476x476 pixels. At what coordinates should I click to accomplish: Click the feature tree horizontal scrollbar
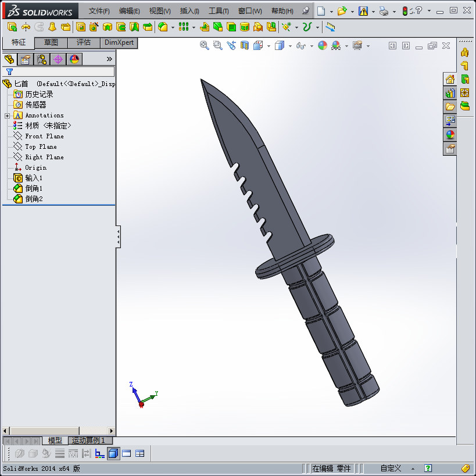[58, 431]
